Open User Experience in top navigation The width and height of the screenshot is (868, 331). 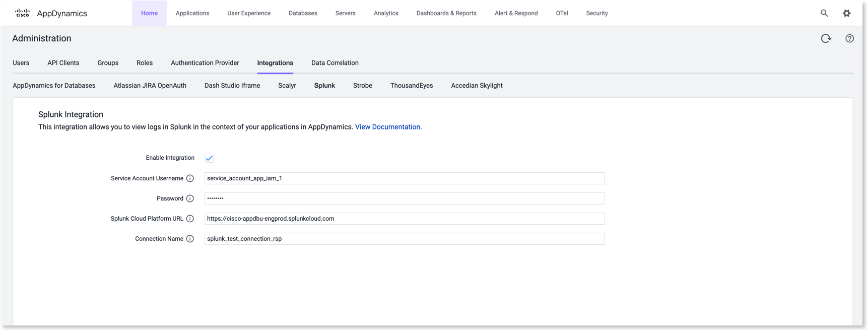249,13
